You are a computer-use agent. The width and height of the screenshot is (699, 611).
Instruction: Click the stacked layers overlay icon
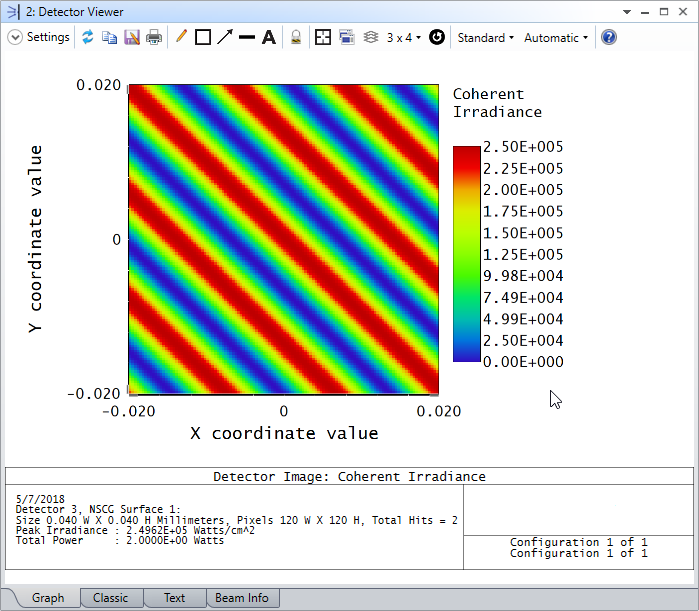[x=370, y=37]
